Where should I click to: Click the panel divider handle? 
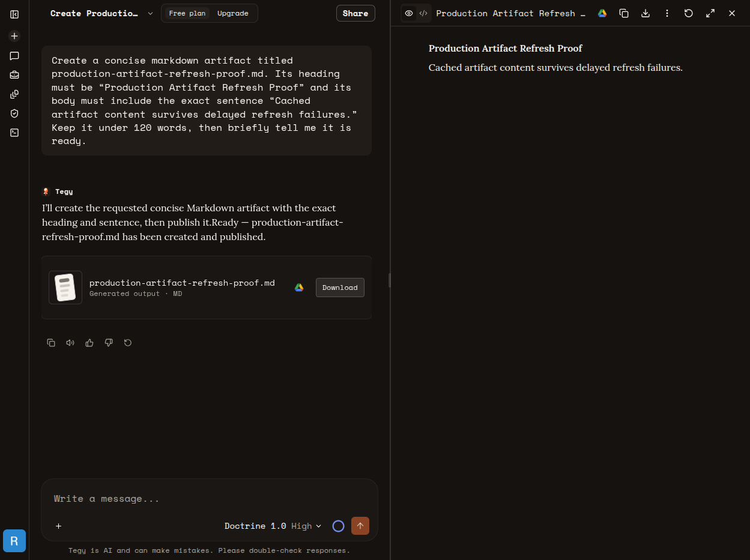[x=390, y=280]
